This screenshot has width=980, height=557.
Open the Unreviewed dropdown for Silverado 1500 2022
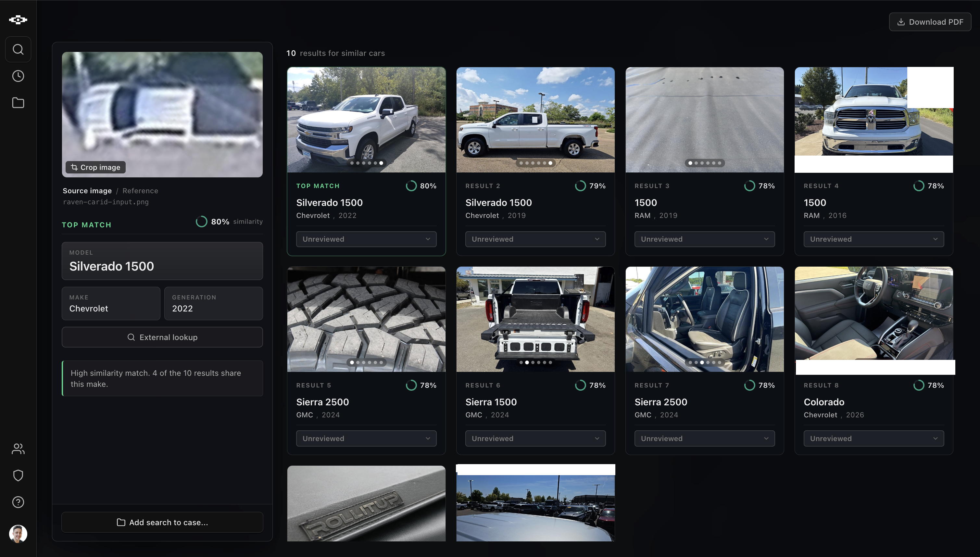(x=366, y=239)
